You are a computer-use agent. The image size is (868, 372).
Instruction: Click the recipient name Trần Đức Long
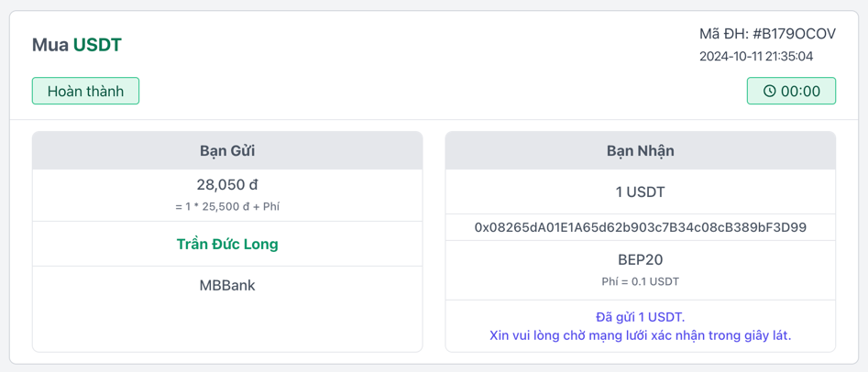tap(227, 245)
